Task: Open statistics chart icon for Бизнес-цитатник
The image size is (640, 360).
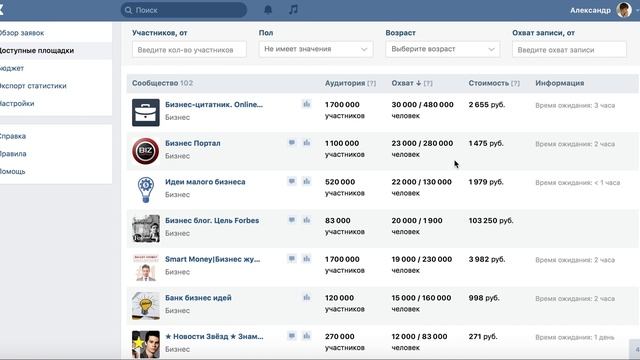Action: click(x=307, y=104)
